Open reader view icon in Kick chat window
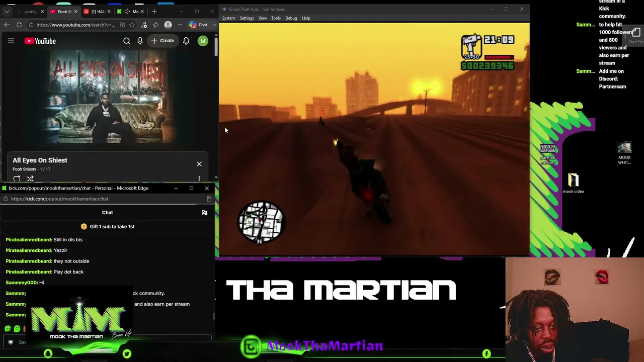Viewport: 644px width, 362px height. coord(209,199)
